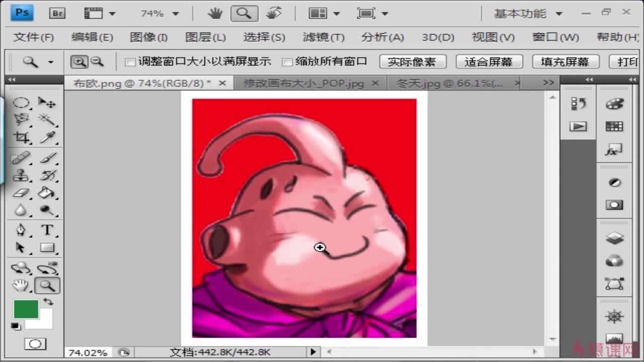Open the Navigator panel icon
The width and height of the screenshot is (644, 362).
(x=614, y=317)
